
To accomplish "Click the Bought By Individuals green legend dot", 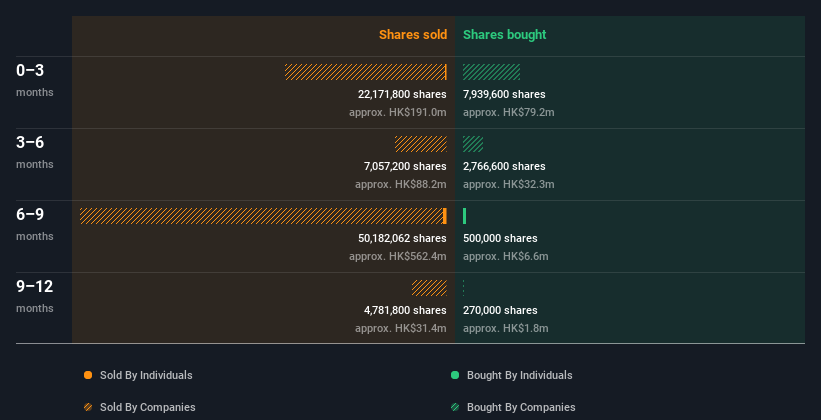I will [455, 375].
